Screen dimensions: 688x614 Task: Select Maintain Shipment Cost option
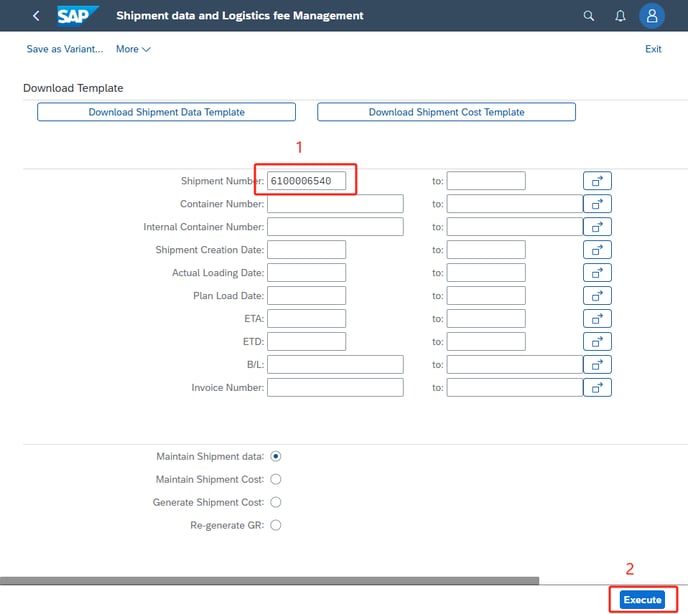tap(276, 480)
